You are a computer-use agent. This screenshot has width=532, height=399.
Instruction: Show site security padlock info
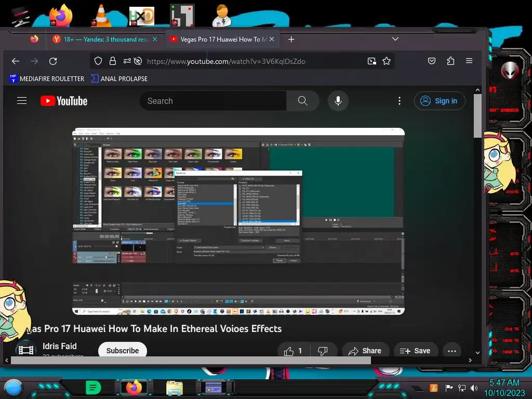(113, 61)
